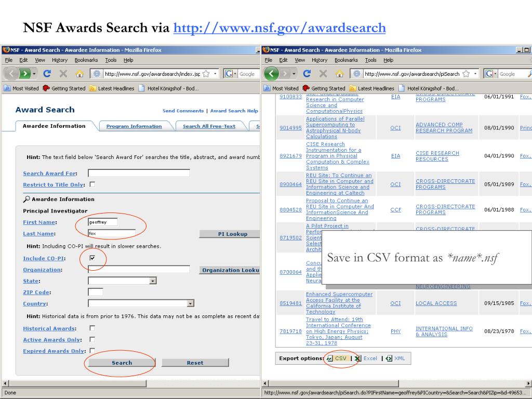Screen dimensions: 532x399
Task: Click the stop icon in right Firefox window
Action: click(323, 74)
